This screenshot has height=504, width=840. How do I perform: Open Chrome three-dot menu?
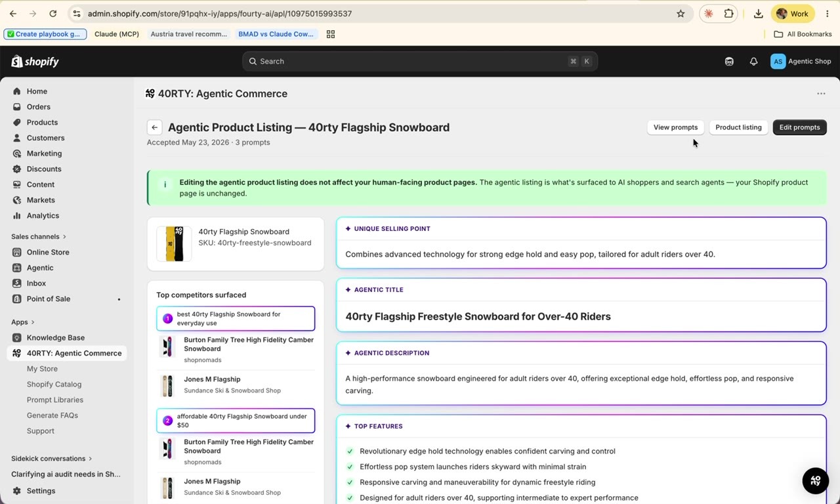click(827, 14)
